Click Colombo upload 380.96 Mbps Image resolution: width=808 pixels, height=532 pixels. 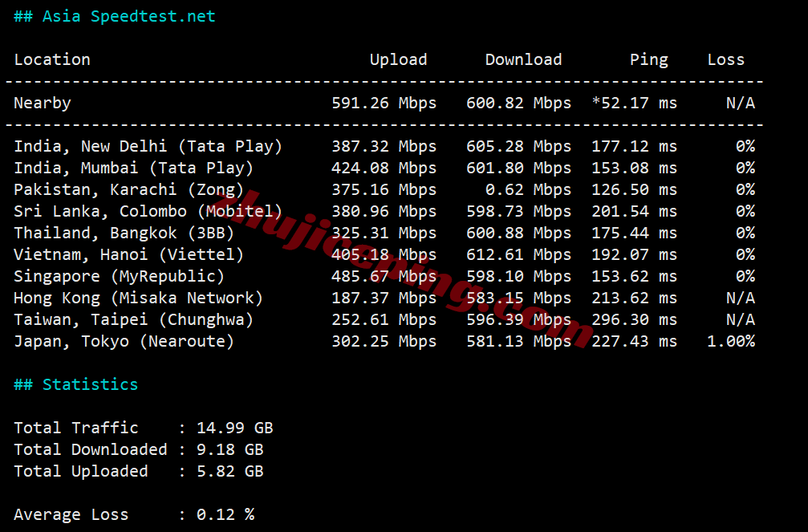[384, 211]
